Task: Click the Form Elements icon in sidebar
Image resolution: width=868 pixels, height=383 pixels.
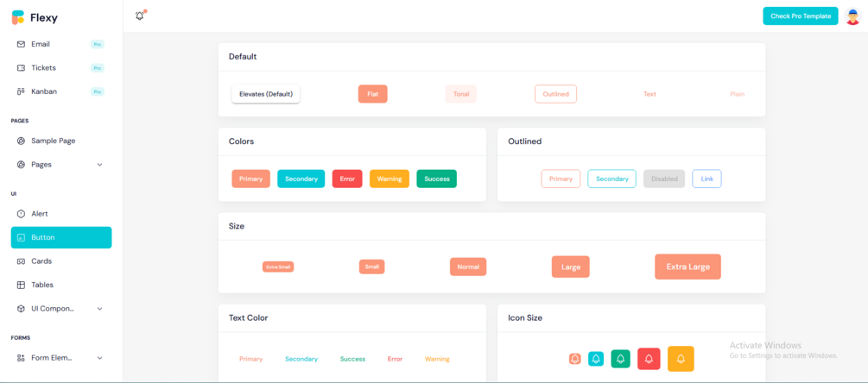Action: (x=21, y=358)
